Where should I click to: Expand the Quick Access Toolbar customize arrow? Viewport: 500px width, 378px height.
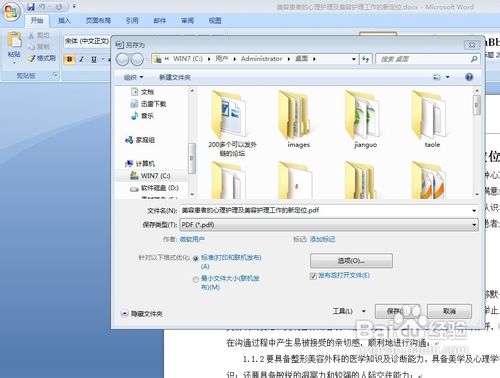(74, 6)
